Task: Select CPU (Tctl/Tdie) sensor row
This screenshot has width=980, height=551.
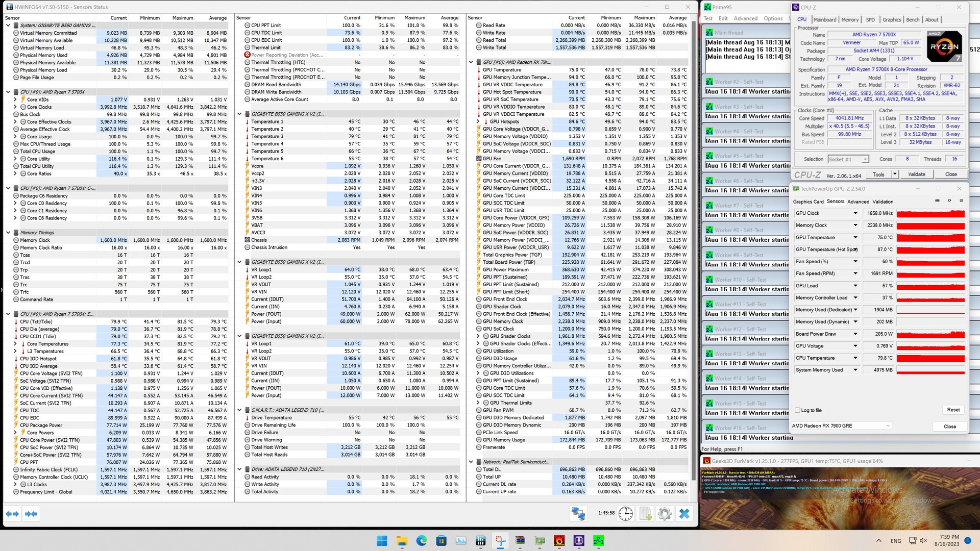Action: [117, 322]
